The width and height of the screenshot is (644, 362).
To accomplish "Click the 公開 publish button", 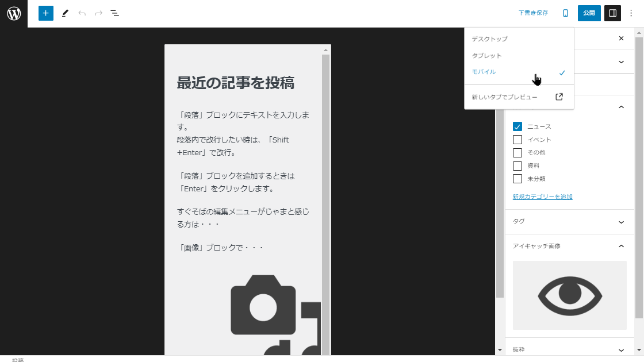I will (589, 13).
